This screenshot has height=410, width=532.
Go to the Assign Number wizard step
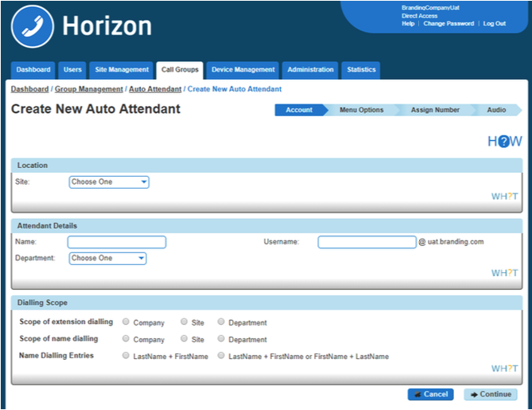[x=435, y=110]
